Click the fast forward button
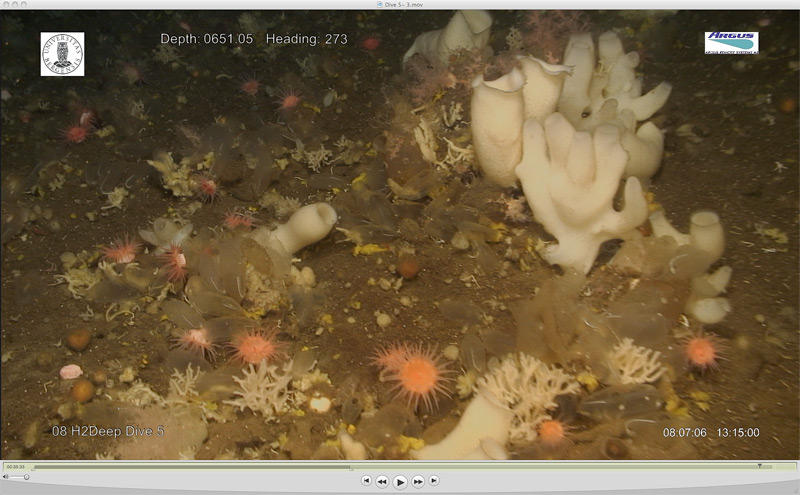Viewport: 800px width, 495px height. pos(418,481)
